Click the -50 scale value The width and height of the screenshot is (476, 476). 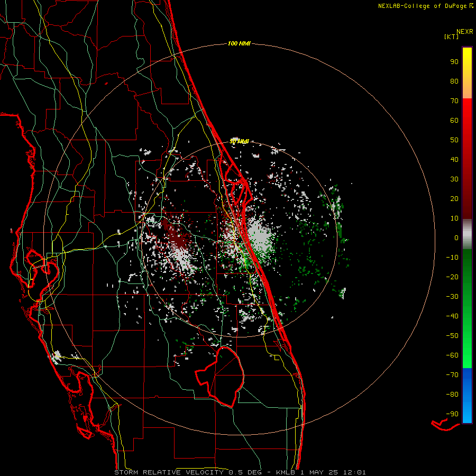point(452,335)
